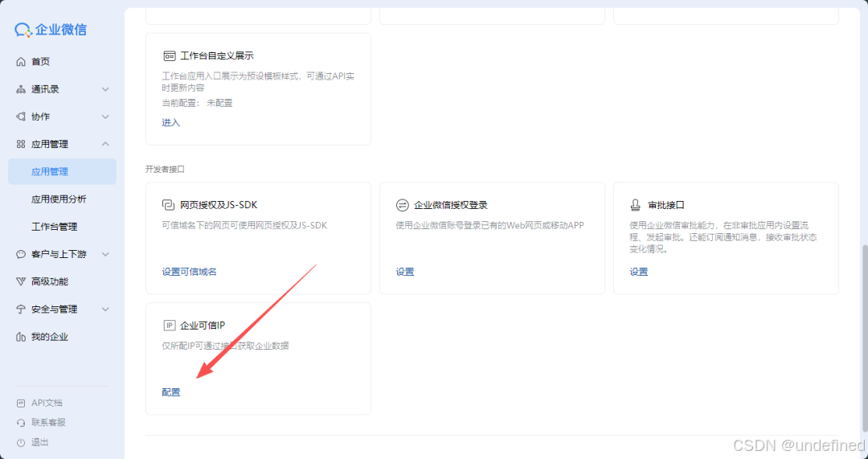The height and width of the screenshot is (459, 868).
Task: Click 进入 under 工作台自定义展示
Action: pos(170,122)
